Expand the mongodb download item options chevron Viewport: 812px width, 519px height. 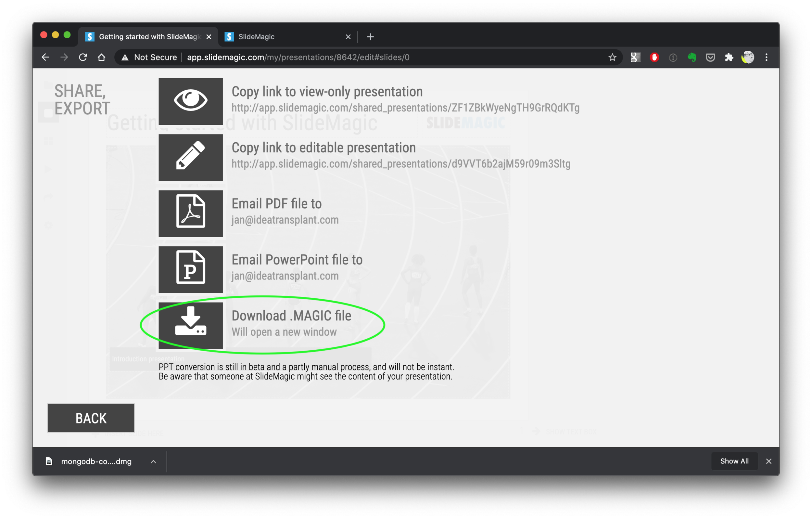pyautogui.click(x=153, y=461)
